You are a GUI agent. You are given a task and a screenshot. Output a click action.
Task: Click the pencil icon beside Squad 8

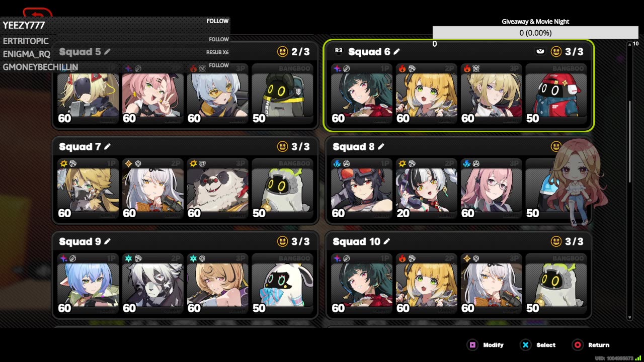click(381, 146)
